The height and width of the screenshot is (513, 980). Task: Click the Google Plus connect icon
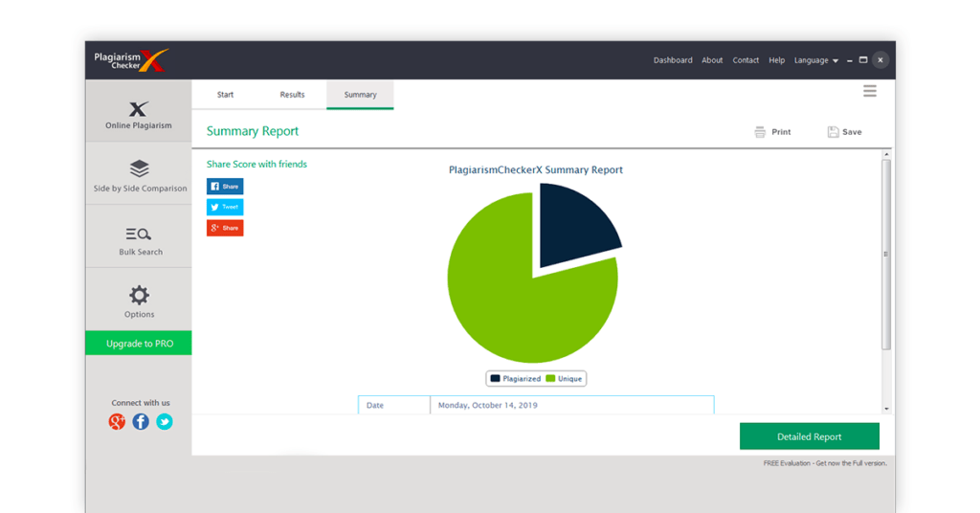(117, 421)
